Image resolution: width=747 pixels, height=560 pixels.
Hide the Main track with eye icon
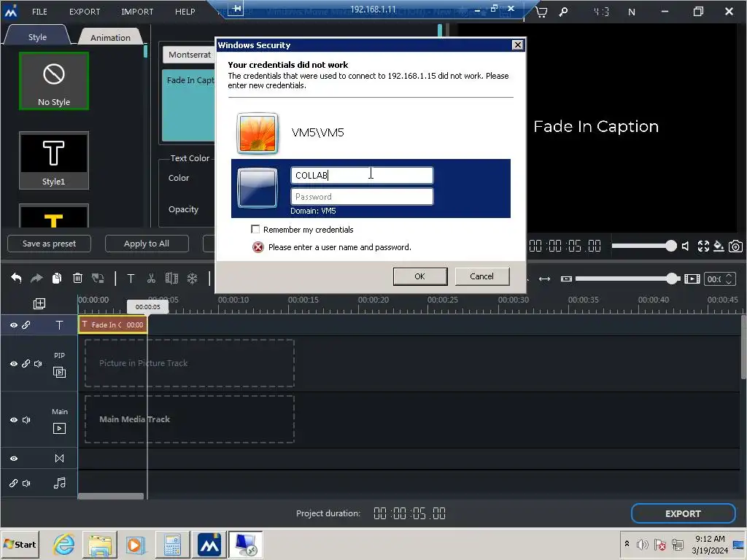tap(14, 420)
